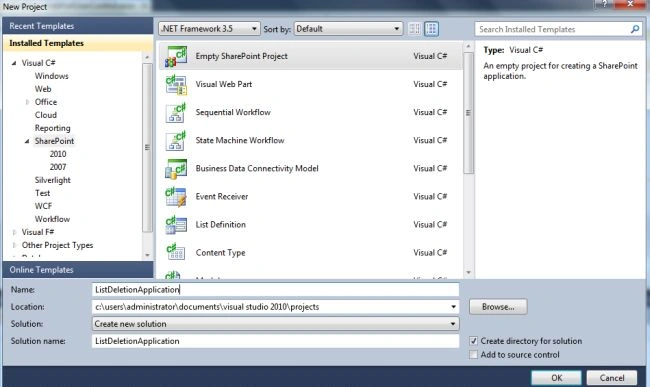
Task: Select the SharePoint 2007 category
Action: tap(58, 167)
